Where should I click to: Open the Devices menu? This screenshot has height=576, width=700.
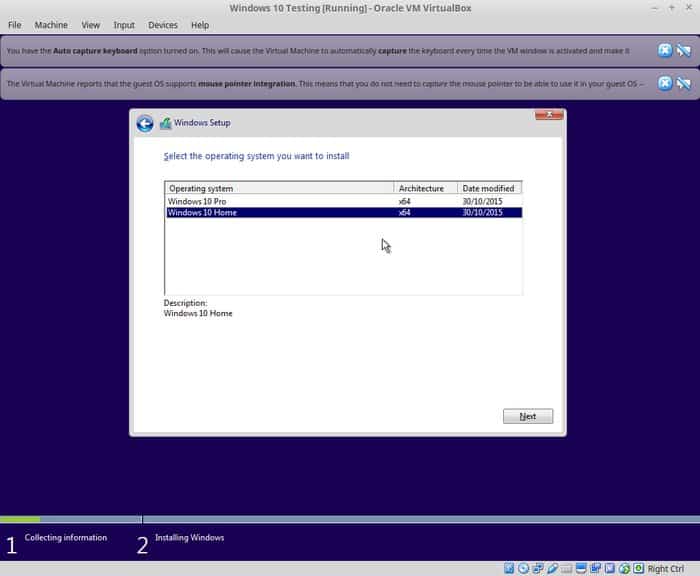(x=163, y=25)
